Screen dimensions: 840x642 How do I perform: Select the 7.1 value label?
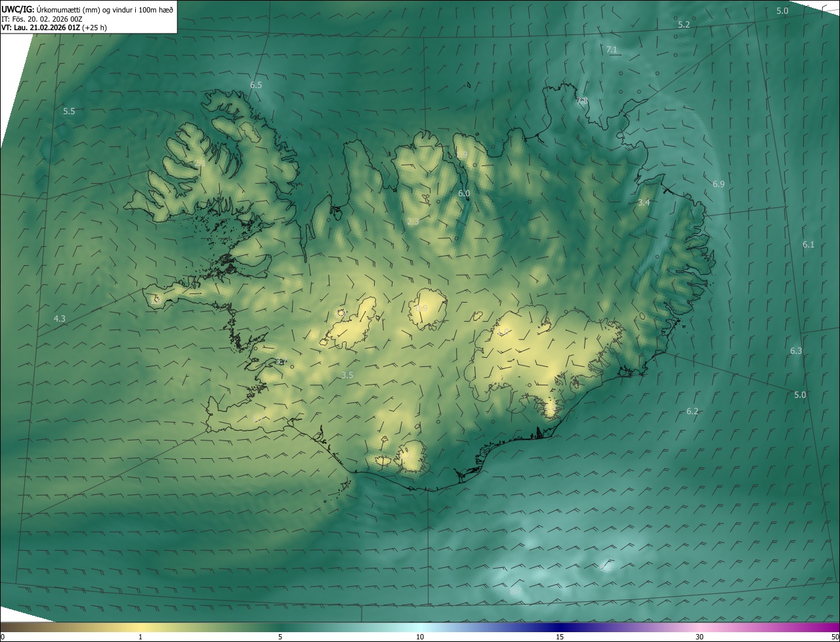tap(612, 50)
